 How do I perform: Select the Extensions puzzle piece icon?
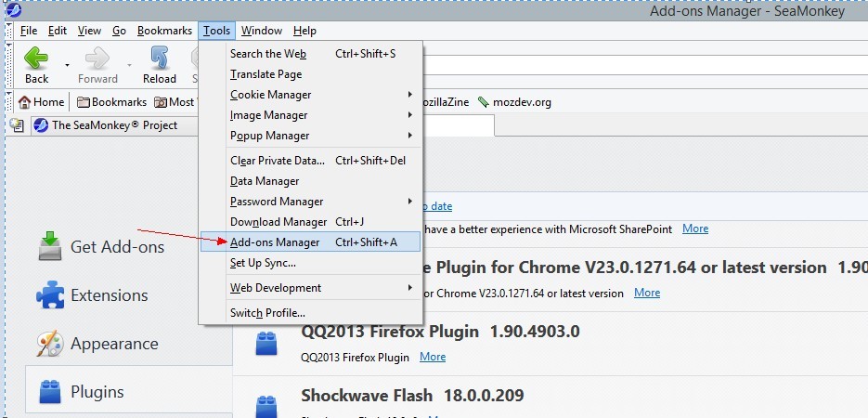click(50, 295)
